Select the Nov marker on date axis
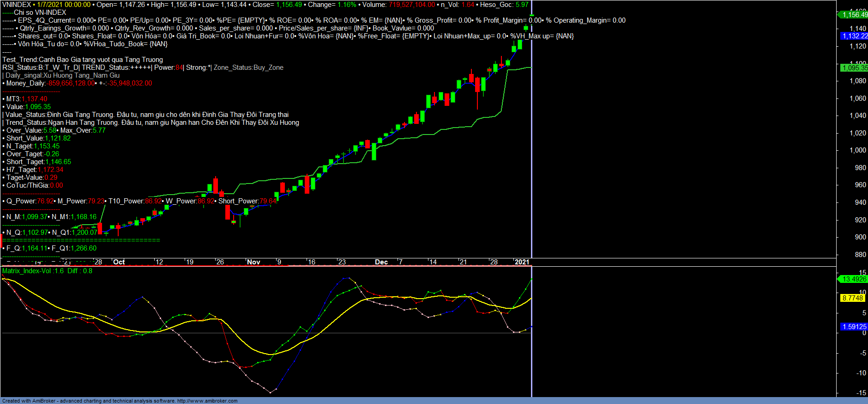The image size is (868, 404). point(253,262)
